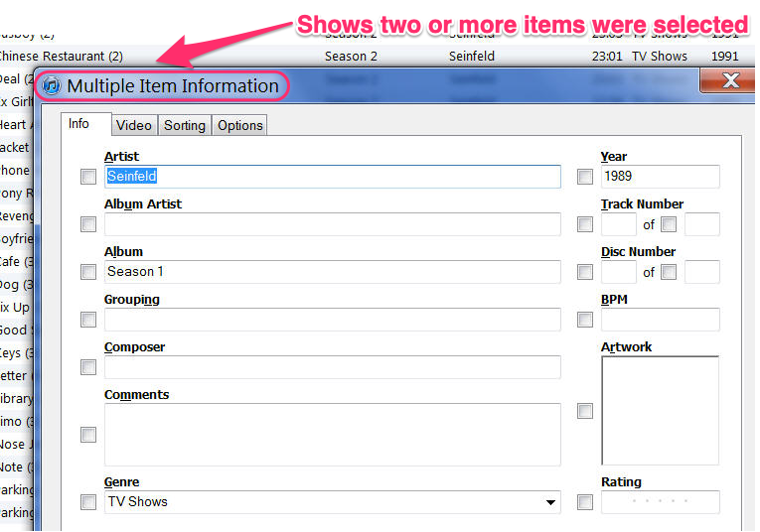This screenshot has width=760, height=532.
Task: Tick the Artist checkbox
Action: (x=88, y=177)
